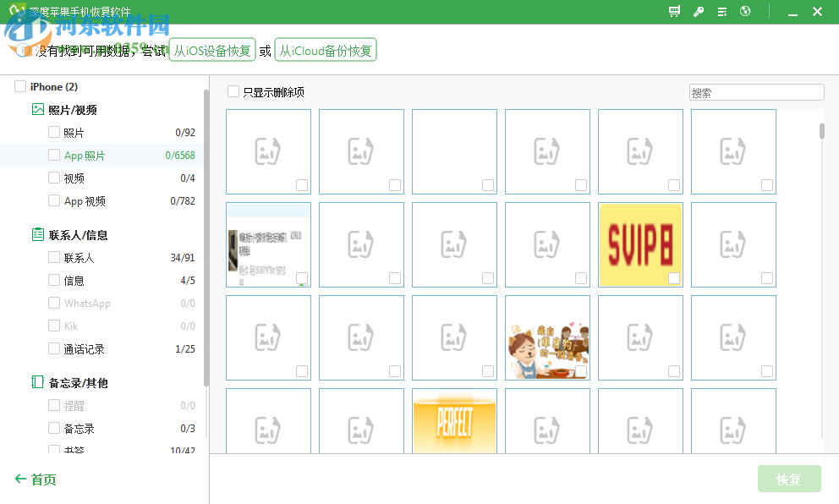This screenshot has height=504, width=839.
Task: Click the left category panel scrollbar
Action: [x=206, y=238]
